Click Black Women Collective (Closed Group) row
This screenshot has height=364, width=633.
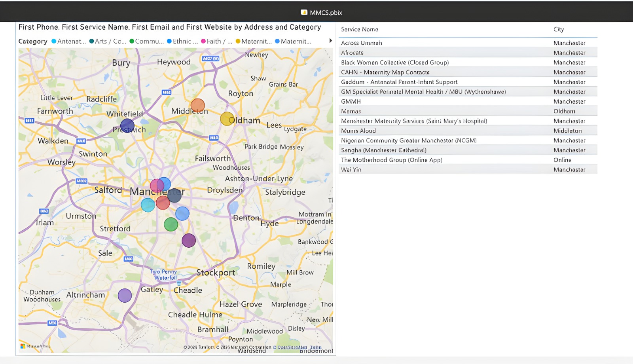468,63
